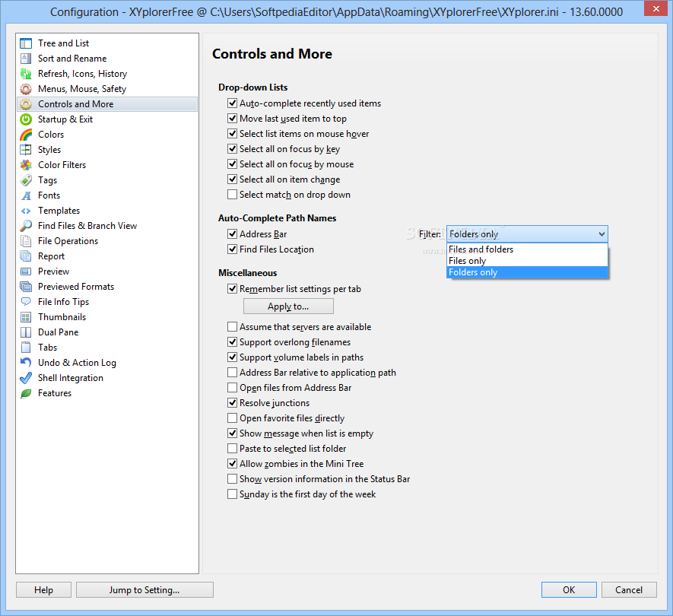The width and height of the screenshot is (673, 616).
Task: Click the Color Filters flower icon
Action: pos(26,165)
